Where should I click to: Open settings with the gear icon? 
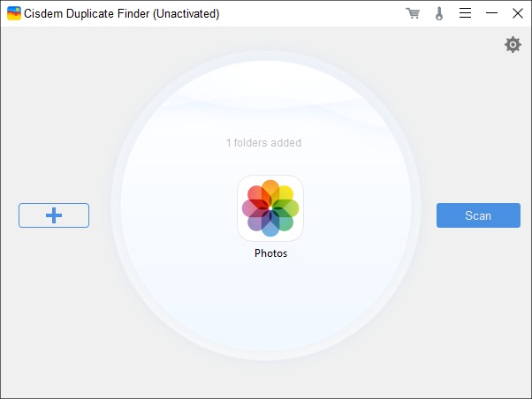(513, 45)
